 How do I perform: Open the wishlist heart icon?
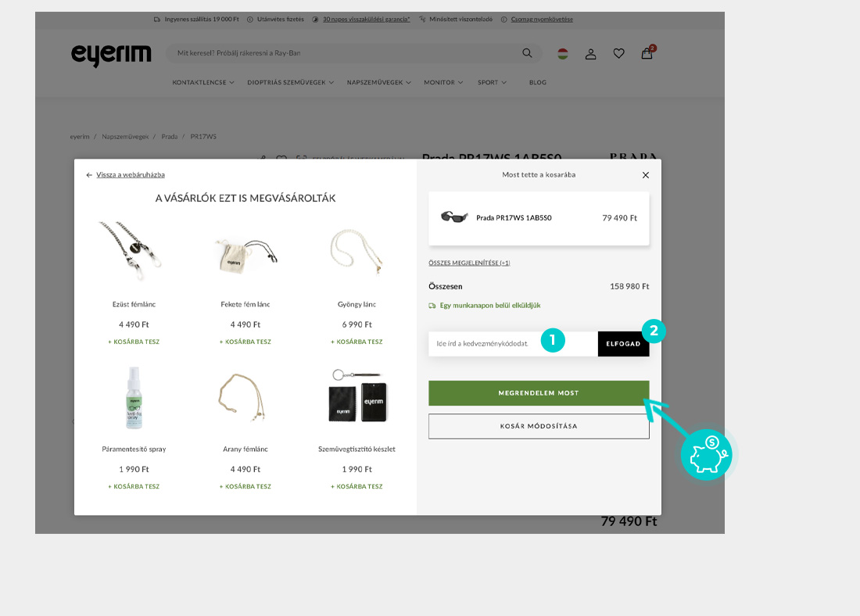pyautogui.click(x=618, y=53)
